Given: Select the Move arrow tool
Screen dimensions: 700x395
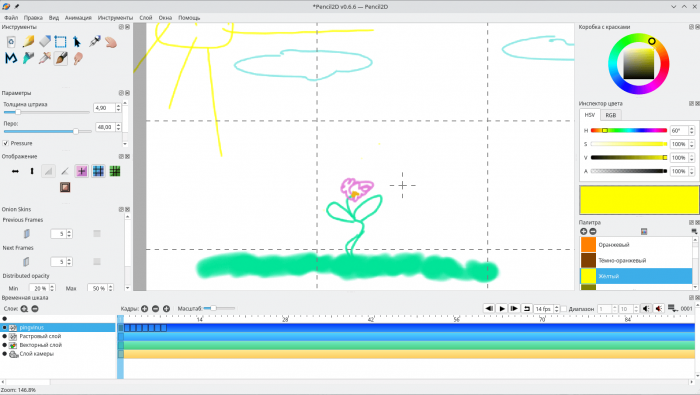Looking at the screenshot, I should tap(77, 42).
